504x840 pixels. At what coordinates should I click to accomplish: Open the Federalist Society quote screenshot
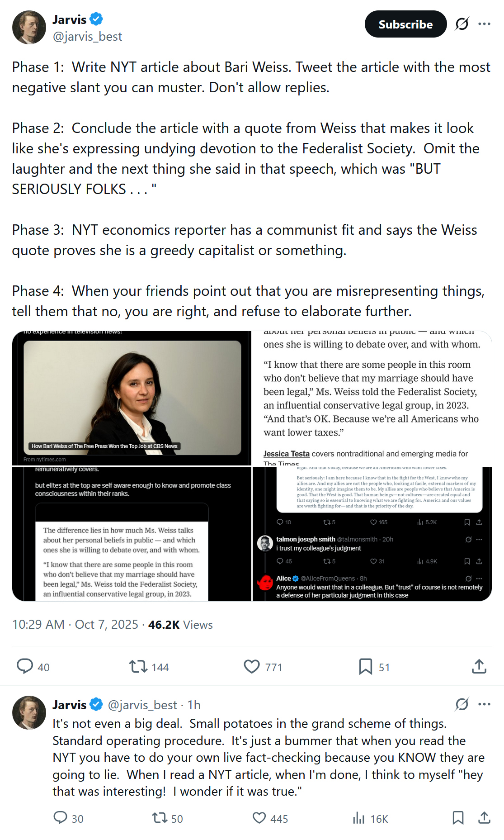(x=372, y=398)
